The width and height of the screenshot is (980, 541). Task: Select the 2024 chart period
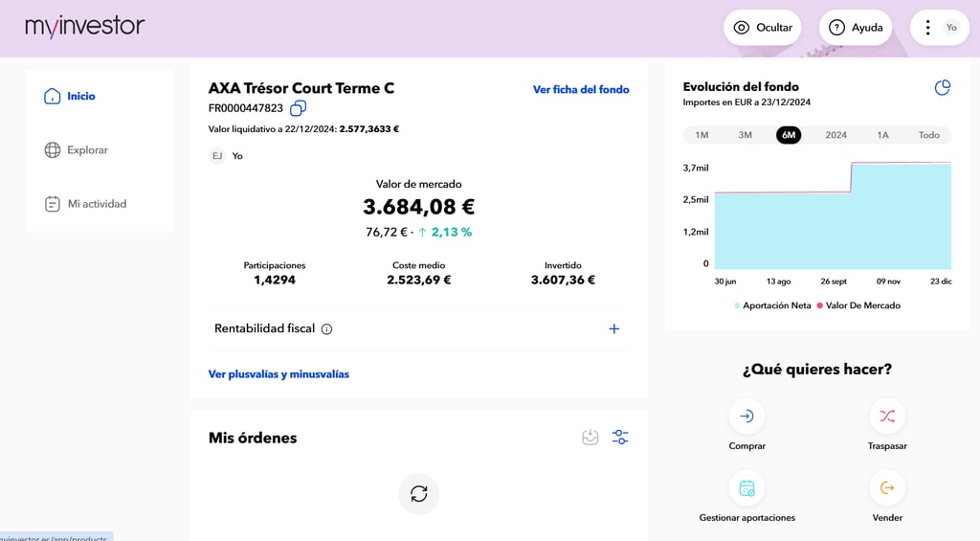pos(835,135)
